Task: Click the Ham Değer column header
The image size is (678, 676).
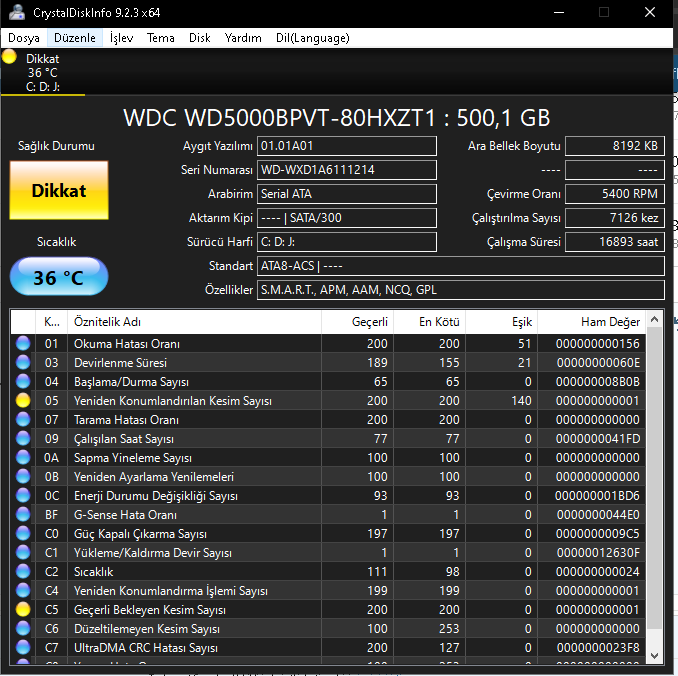Action: (x=592, y=322)
